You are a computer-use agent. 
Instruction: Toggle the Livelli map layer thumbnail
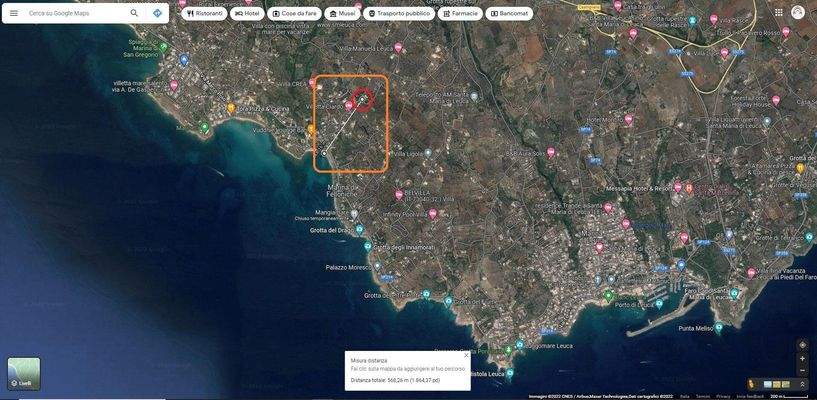click(24, 373)
